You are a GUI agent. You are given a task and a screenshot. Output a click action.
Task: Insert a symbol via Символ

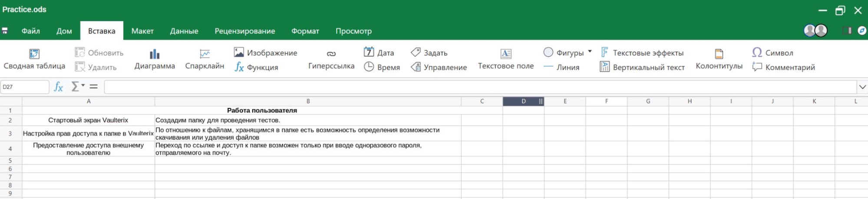tap(772, 53)
